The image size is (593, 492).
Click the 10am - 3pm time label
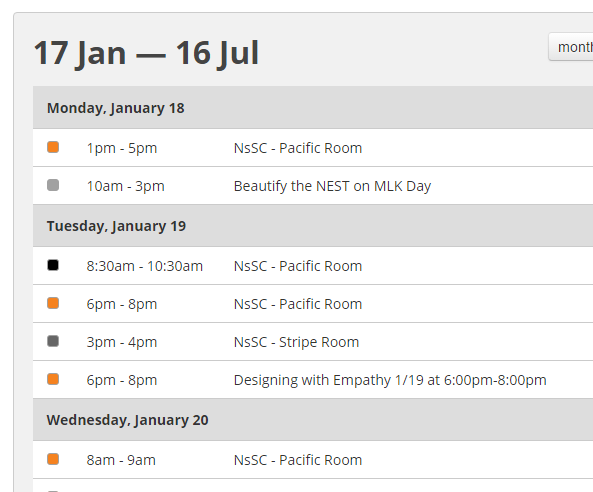click(126, 186)
